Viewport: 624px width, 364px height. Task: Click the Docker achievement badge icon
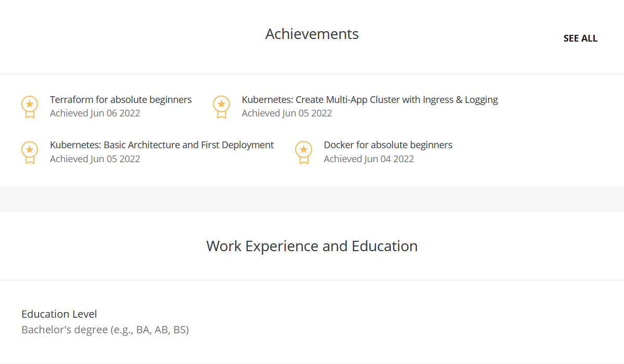tap(303, 152)
